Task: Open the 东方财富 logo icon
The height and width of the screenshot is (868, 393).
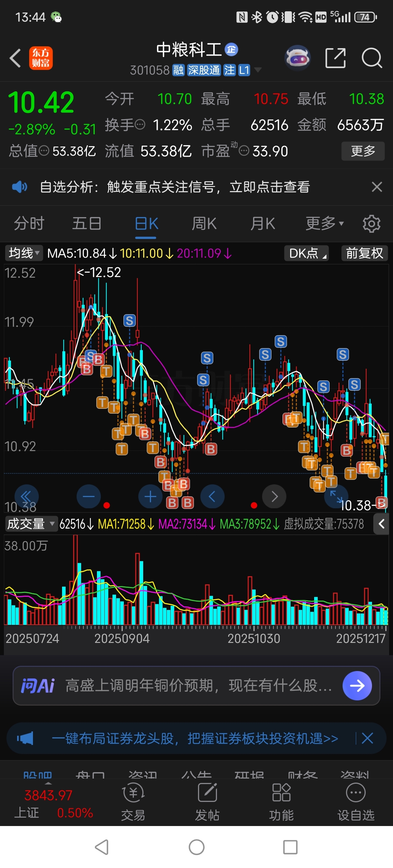Action: point(41,58)
